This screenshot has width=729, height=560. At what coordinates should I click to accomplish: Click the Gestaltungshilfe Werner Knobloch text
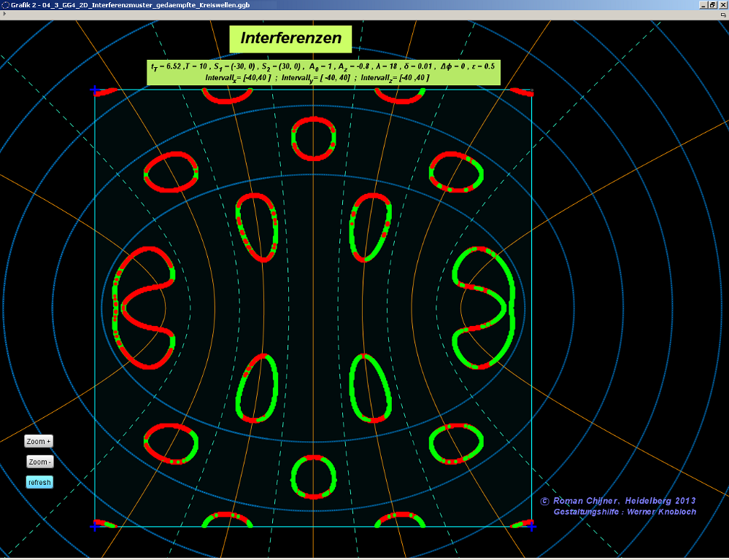tap(625, 512)
